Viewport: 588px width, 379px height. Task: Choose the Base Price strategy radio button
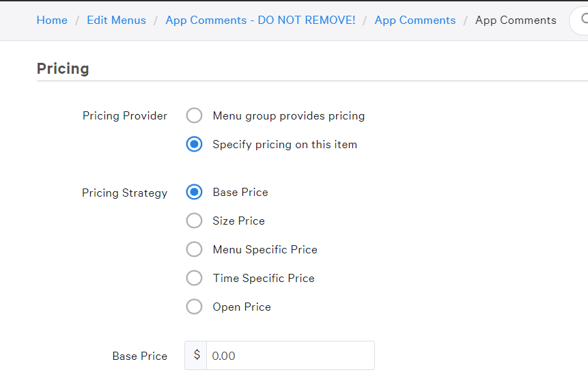(194, 192)
